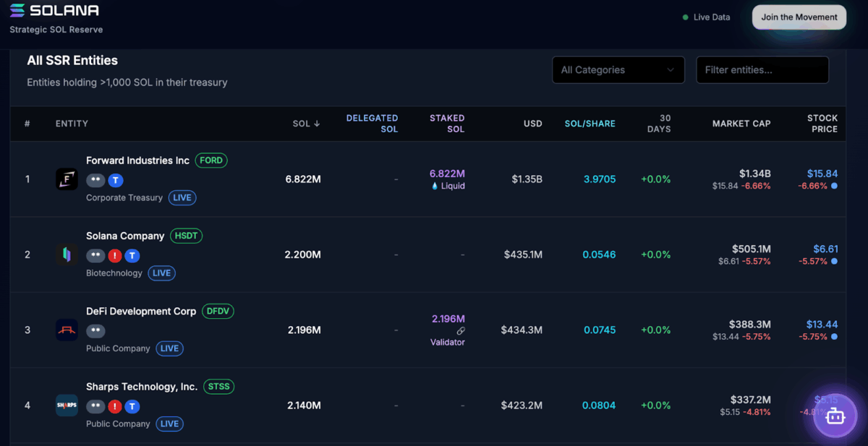The height and width of the screenshot is (446, 868).
Task: Sort by the MARKET CAP column header
Action: pyautogui.click(x=741, y=124)
